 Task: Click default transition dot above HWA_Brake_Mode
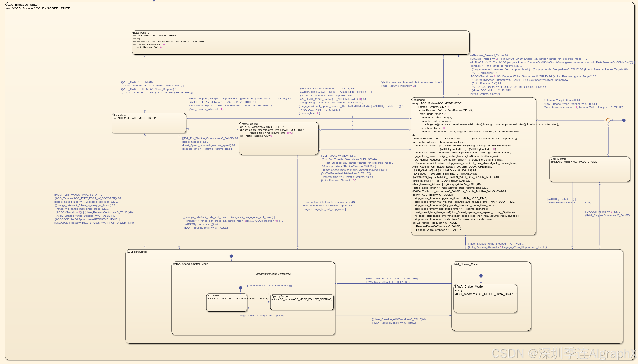[x=481, y=276]
